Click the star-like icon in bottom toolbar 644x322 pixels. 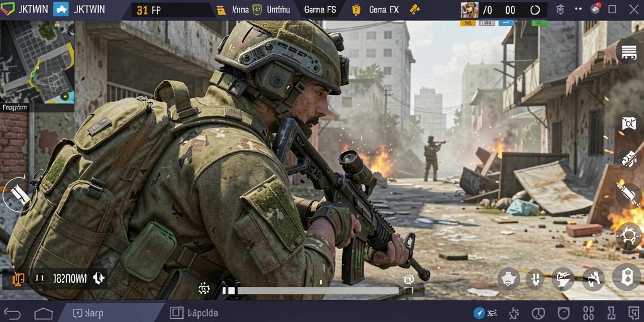pos(513,313)
